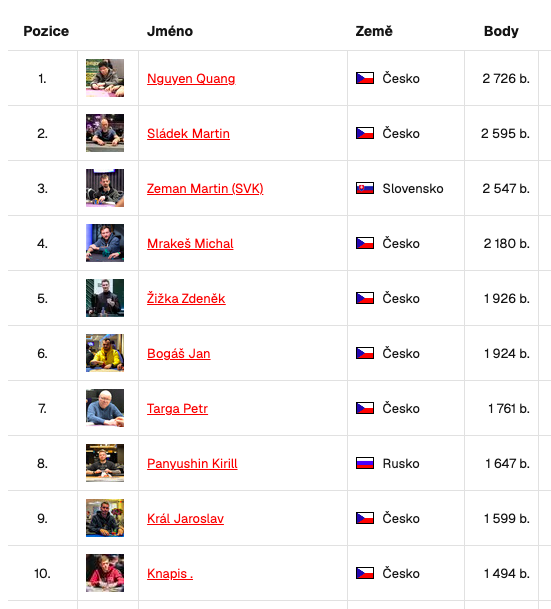The height and width of the screenshot is (609, 551).
Task: Open Sládek Martin player link
Action: tap(188, 134)
